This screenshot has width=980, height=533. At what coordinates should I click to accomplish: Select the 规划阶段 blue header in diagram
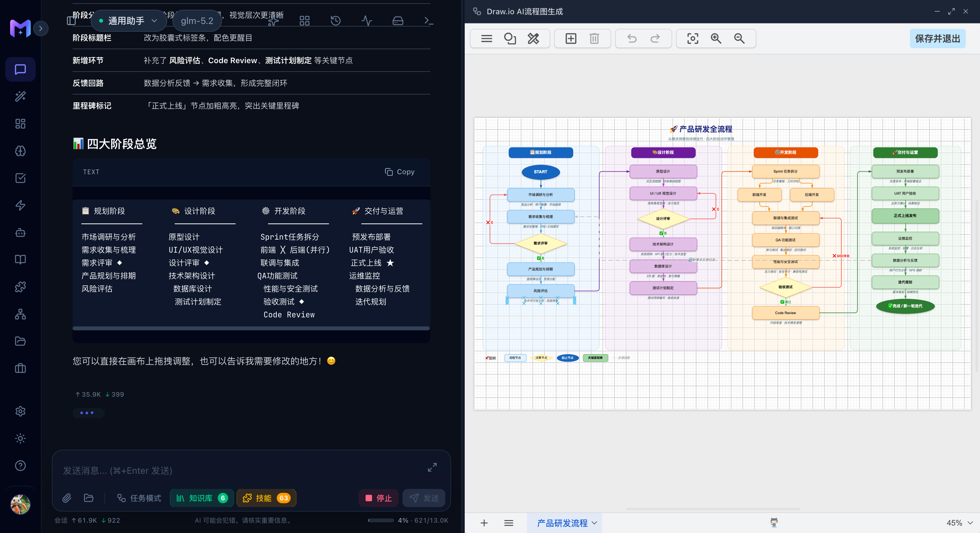pos(541,152)
